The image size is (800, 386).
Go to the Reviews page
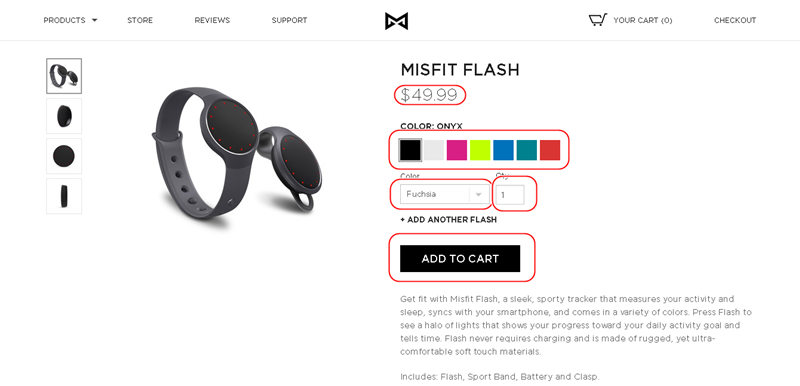pyautogui.click(x=212, y=20)
